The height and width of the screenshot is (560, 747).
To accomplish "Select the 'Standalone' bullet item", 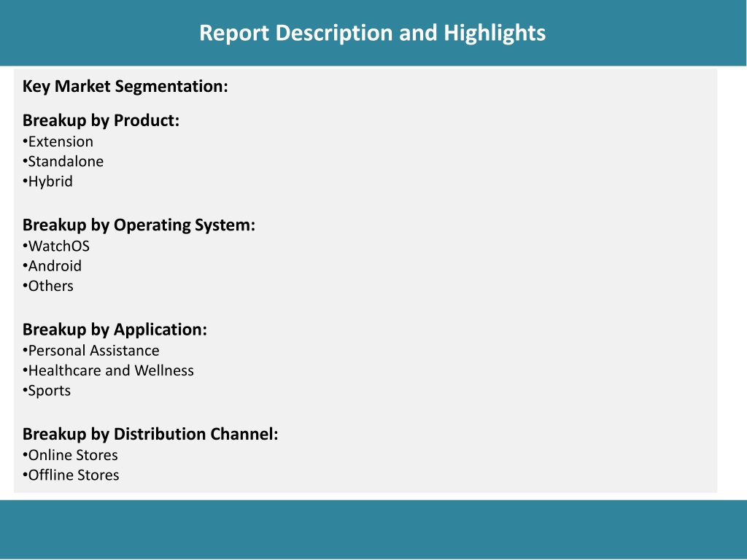I will (63, 162).
